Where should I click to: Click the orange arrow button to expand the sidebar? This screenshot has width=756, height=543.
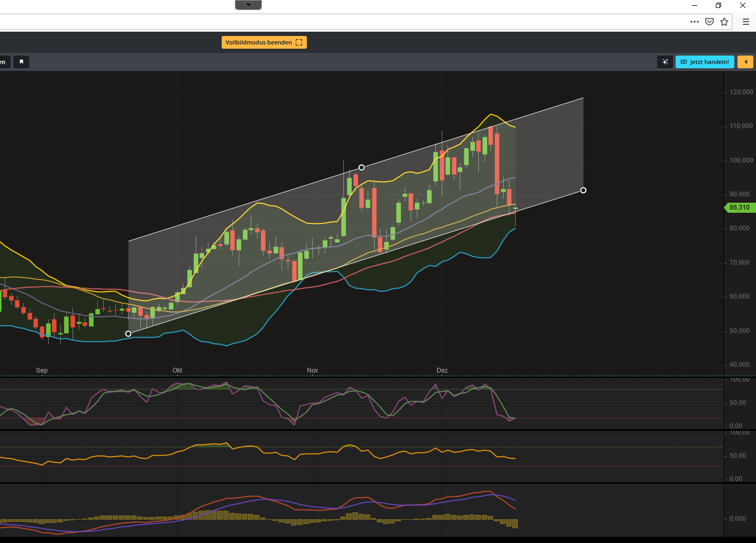tap(745, 62)
